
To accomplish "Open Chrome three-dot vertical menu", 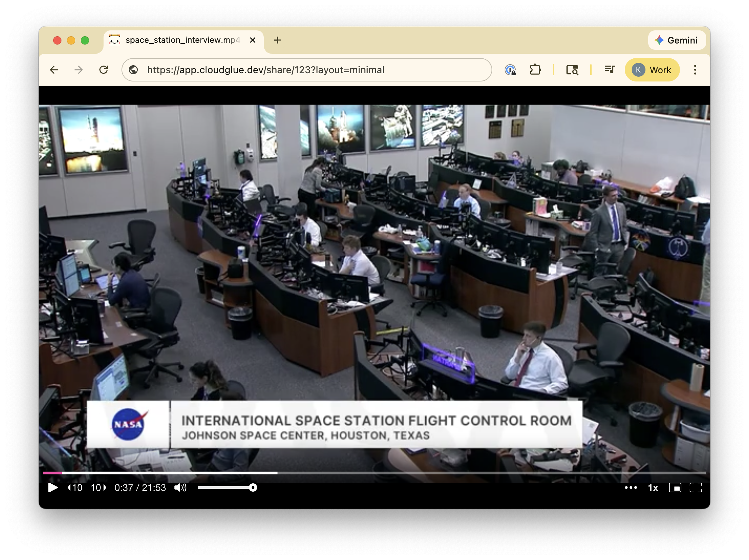I will pyautogui.click(x=695, y=70).
